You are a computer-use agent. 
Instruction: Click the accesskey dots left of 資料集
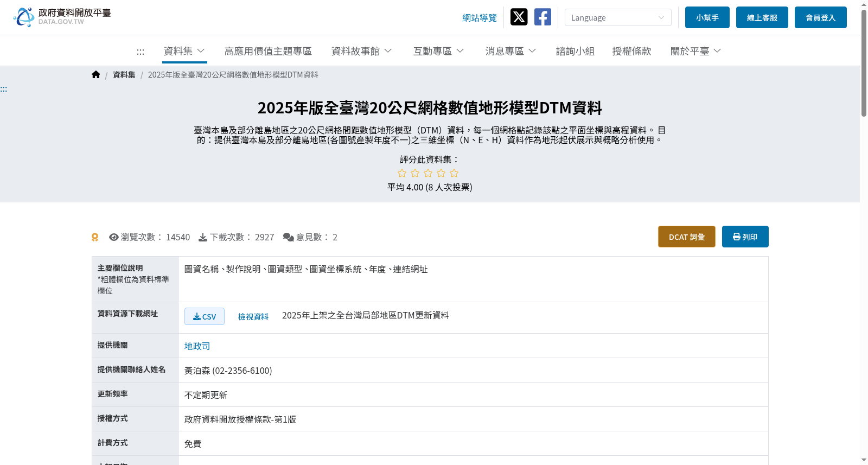click(x=141, y=52)
